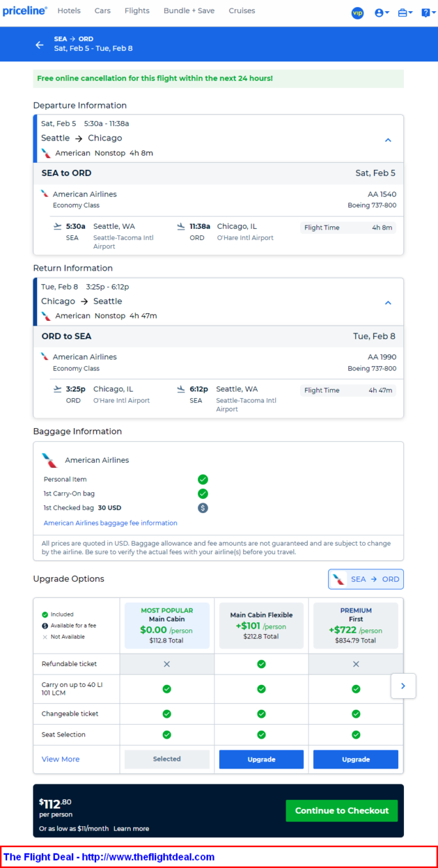Upgrade to Premium First
Viewport: 438px width, 868px height.
click(x=356, y=759)
